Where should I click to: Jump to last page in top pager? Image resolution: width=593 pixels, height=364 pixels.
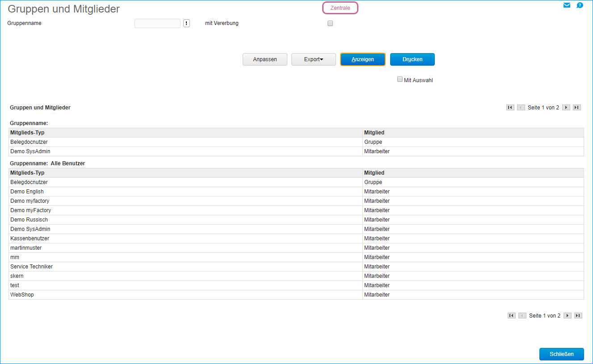577,108
